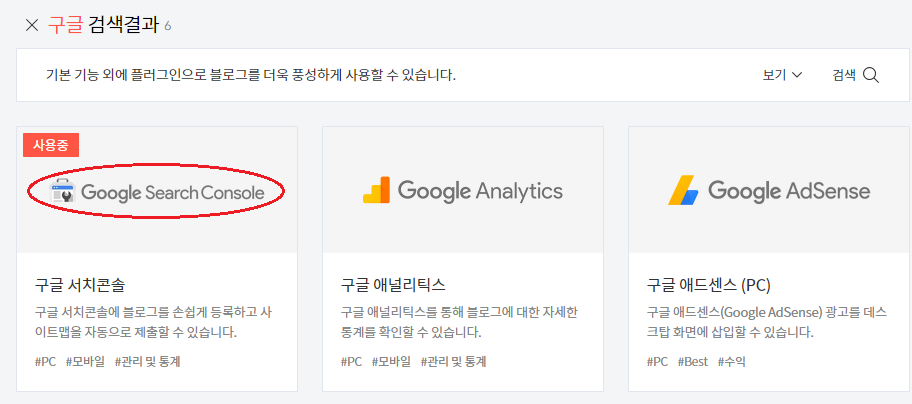Open the 보기 dropdown
Viewport: 912px width, 404px height.
782,75
